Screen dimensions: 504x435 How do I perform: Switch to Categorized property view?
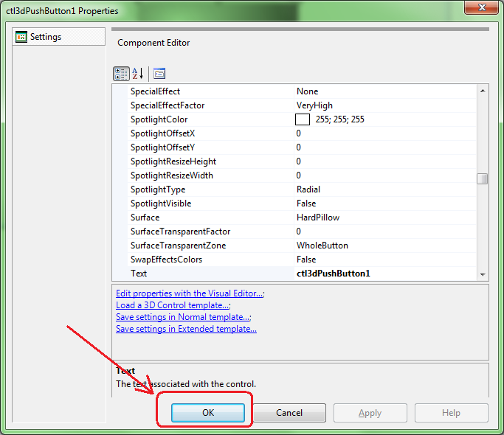point(121,74)
